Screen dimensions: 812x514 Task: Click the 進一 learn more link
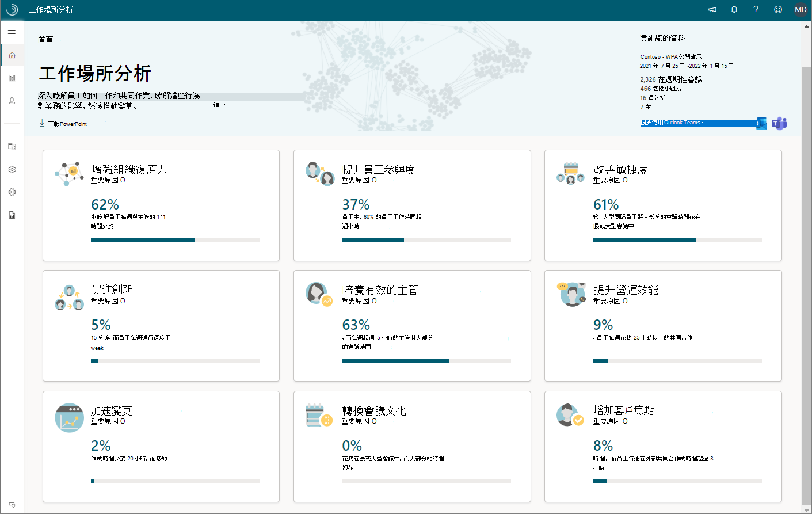tap(219, 105)
